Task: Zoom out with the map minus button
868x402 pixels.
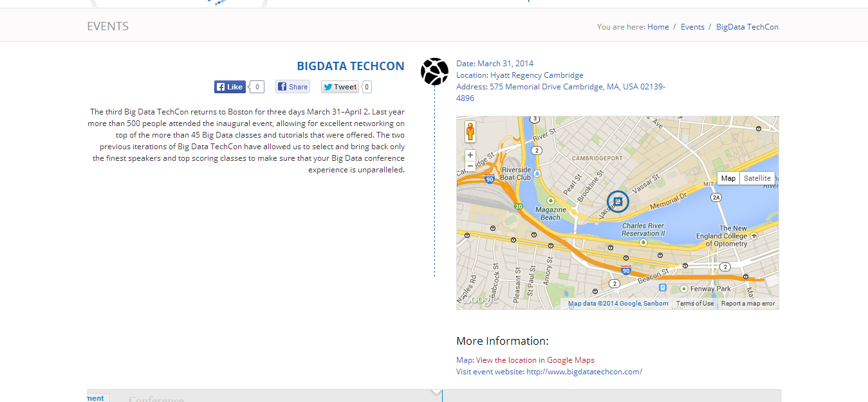Action: click(470, 166)
